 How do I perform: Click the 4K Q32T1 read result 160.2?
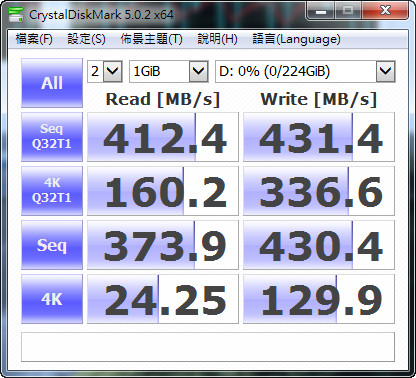(163, 191)
